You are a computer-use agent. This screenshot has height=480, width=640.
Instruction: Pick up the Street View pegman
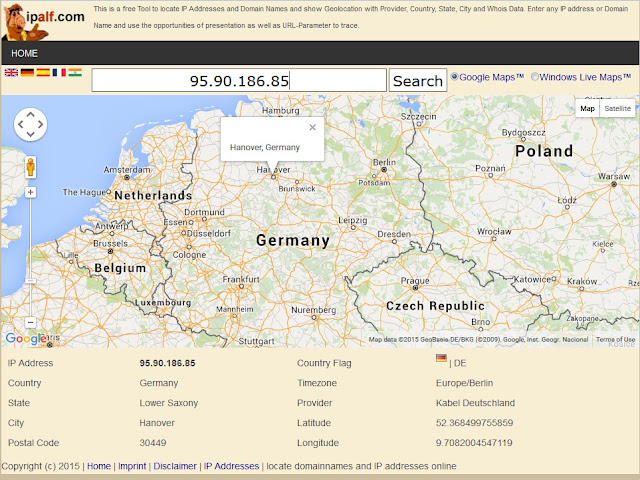[x=31, y=167]
